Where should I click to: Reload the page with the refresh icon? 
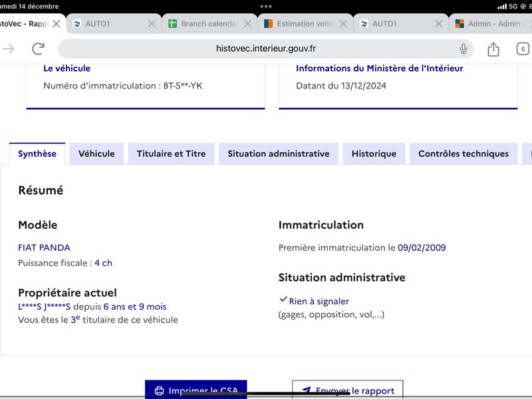pyautogui.click(x=39, y=49)
